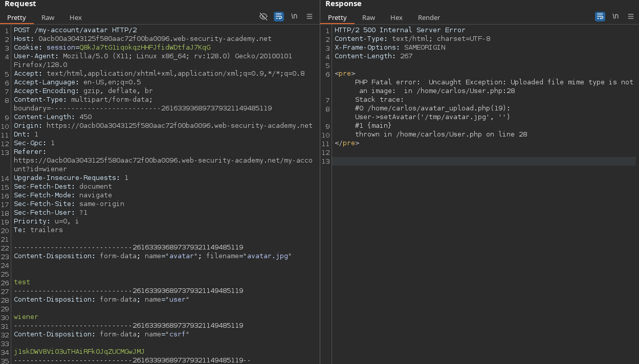639x364 pixels.
Task: Toggle word wrap icon in Response panel
Action: pos(600,16)
